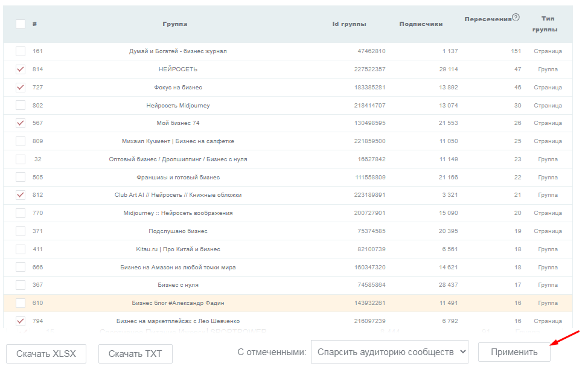Click the Группа column header
The width and height of the screenshot is (588, 375).
pos(174,24)
